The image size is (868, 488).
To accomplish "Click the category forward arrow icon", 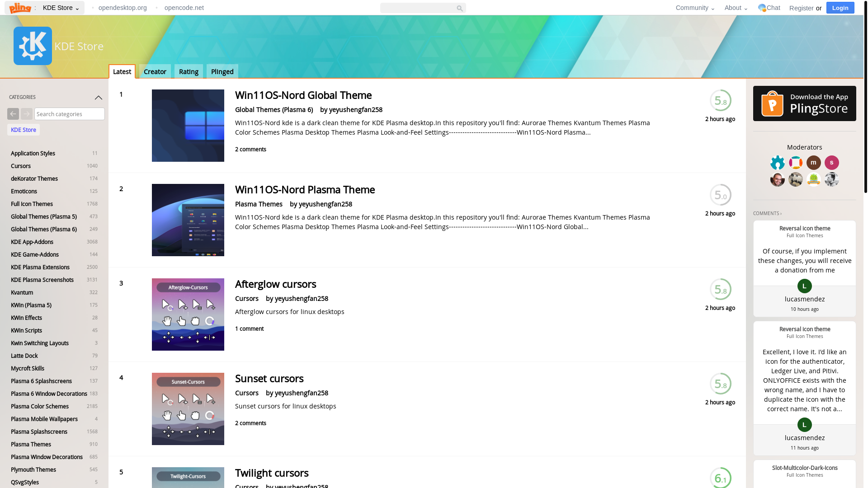I will point(27,114).
